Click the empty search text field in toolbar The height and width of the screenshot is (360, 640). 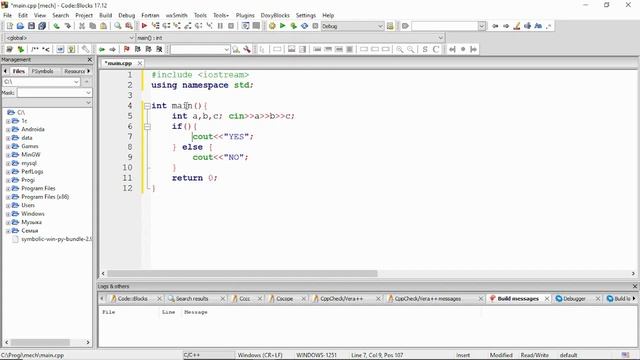tap(445, 26)
